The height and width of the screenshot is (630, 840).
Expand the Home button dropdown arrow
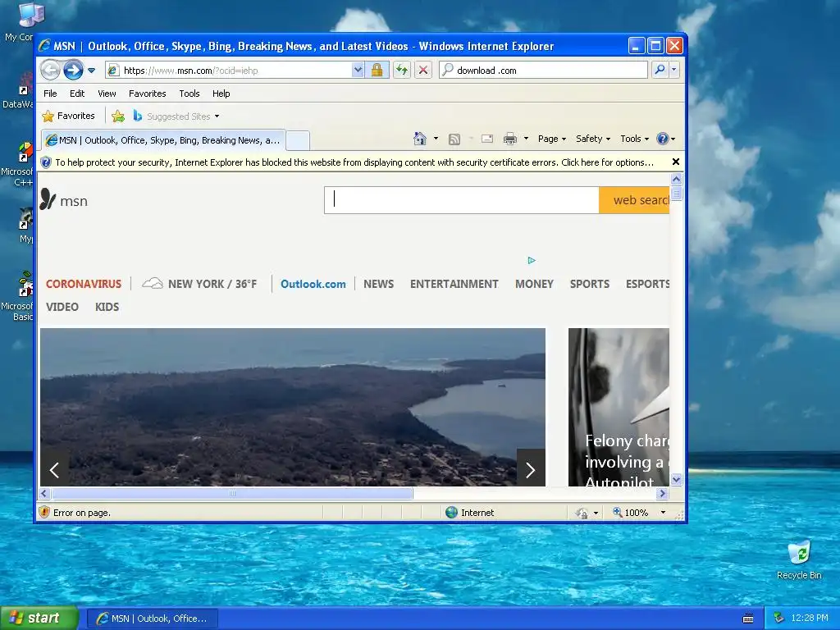436,139
